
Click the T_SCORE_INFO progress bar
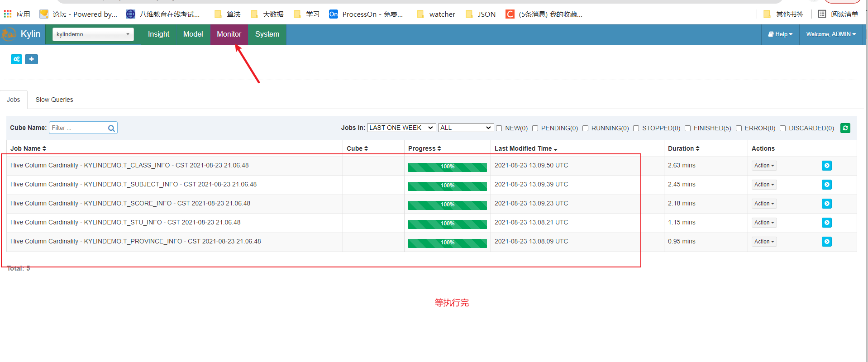coord(448,205)
